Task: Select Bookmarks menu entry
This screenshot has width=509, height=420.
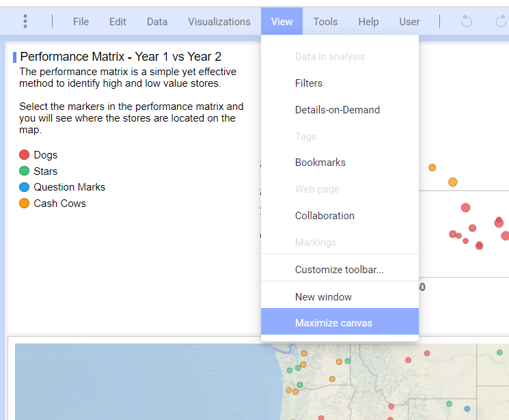Action: pos(320,163)
